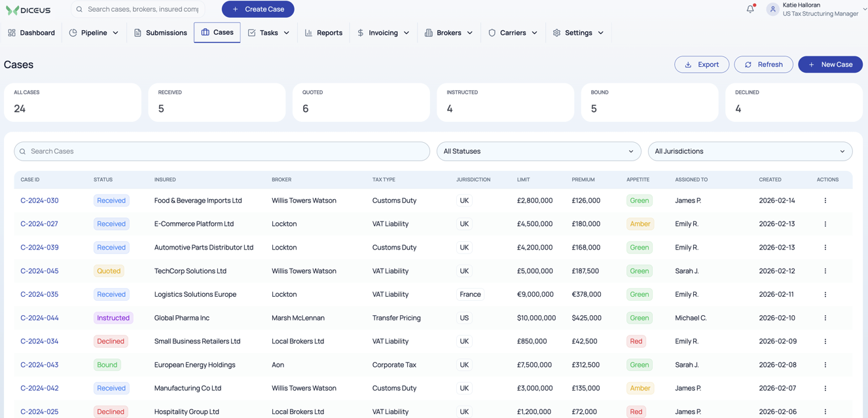Open actions menu for C-2024-042
The image size is (868, 418).
click(x=825, y=389)
